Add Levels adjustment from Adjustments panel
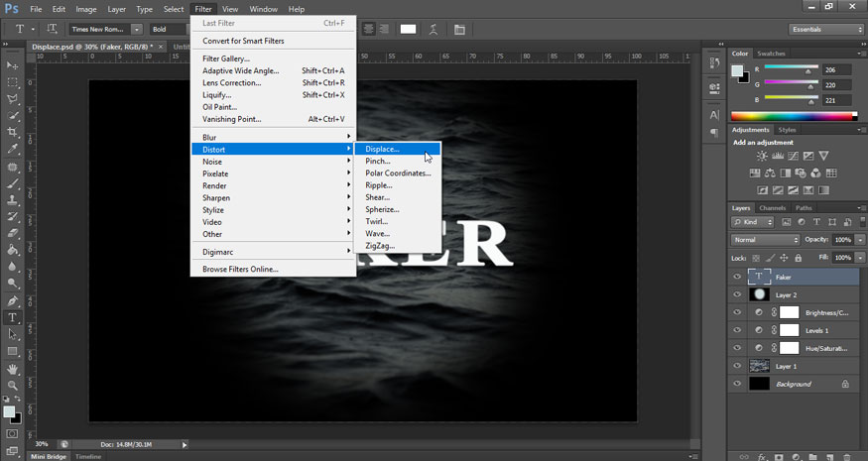The height and width of the screenshot is (461, 868). click(778, 156)
